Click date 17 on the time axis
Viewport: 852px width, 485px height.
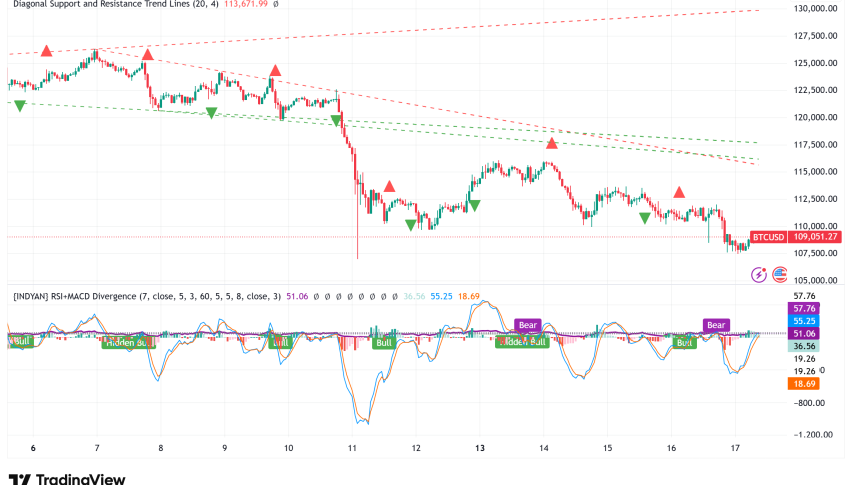pyautogui.click(x=736, y=449)
